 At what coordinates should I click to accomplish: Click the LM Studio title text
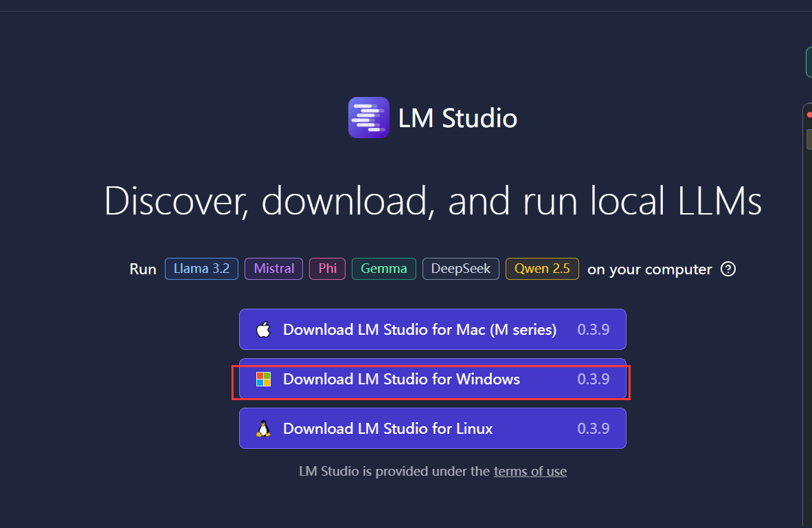coord(458,118)
